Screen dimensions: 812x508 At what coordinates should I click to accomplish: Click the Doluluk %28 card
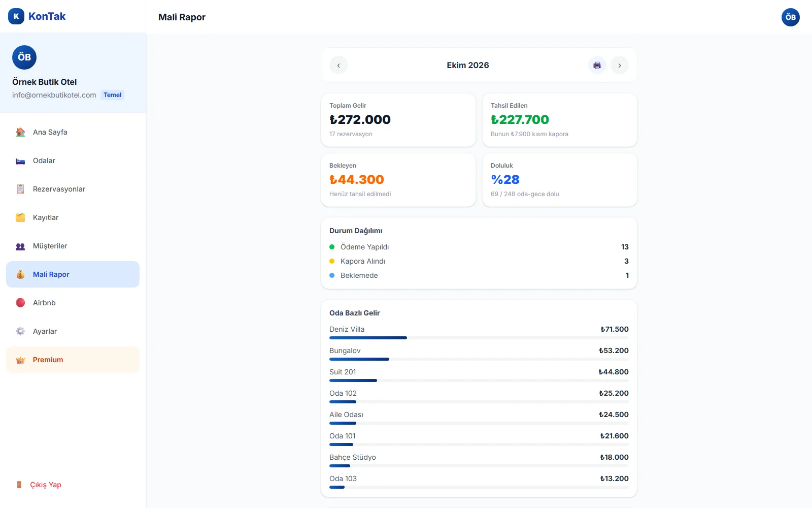click(x=560, y=180)
